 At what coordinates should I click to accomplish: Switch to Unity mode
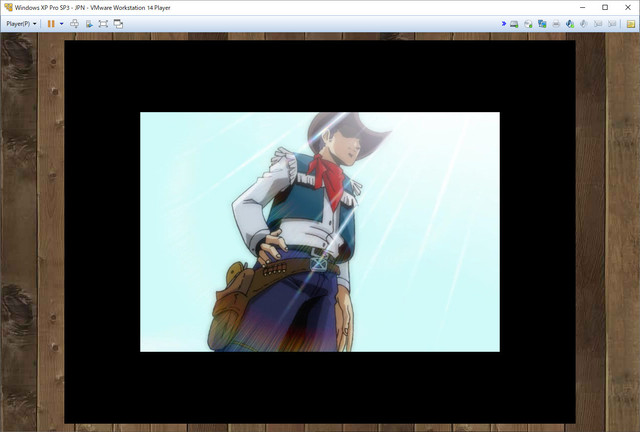click(x=118, y=24)
